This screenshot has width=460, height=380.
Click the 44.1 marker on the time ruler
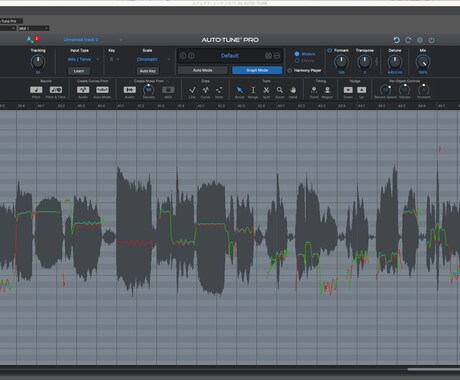coord(361,106)
